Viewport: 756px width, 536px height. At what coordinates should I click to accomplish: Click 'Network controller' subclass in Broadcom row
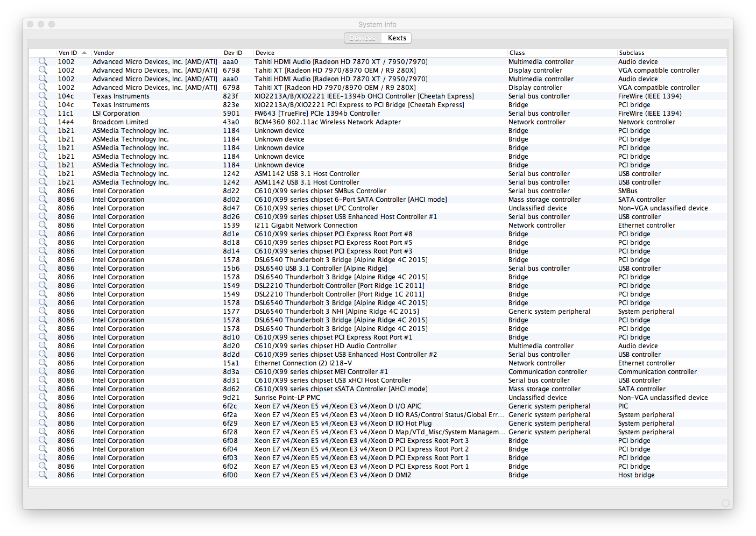647,122
